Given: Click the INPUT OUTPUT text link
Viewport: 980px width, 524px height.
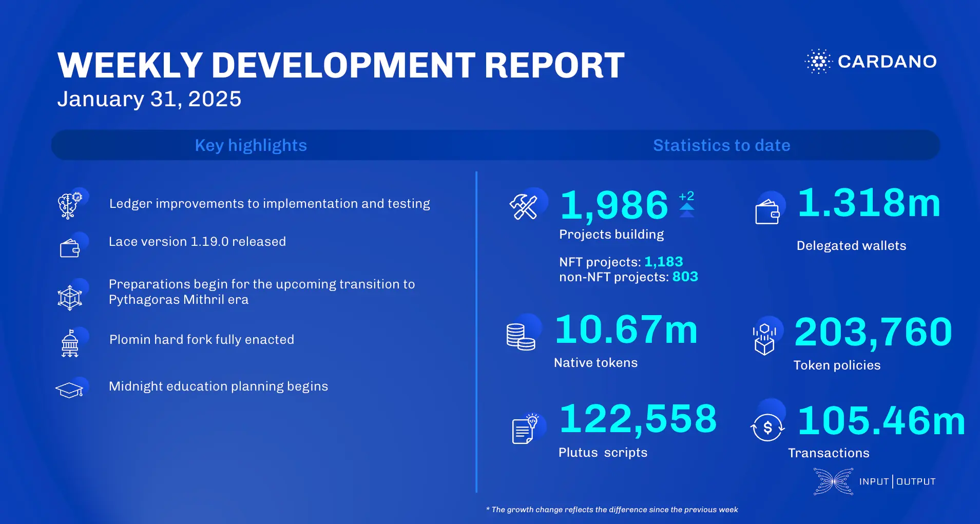Looking at the screenshot, I should point(897,481).
